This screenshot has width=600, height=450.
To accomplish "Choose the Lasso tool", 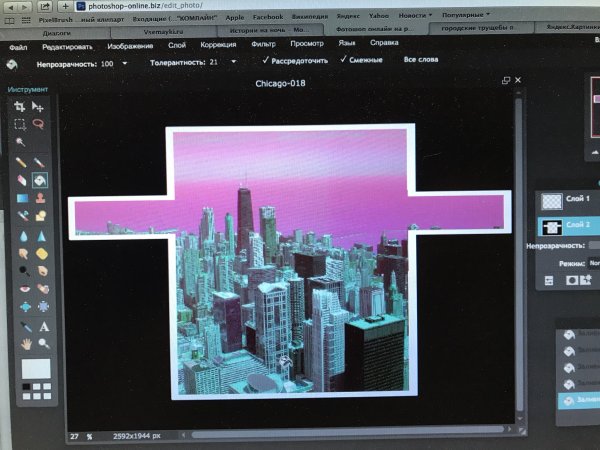I will [x=39, y=124].
